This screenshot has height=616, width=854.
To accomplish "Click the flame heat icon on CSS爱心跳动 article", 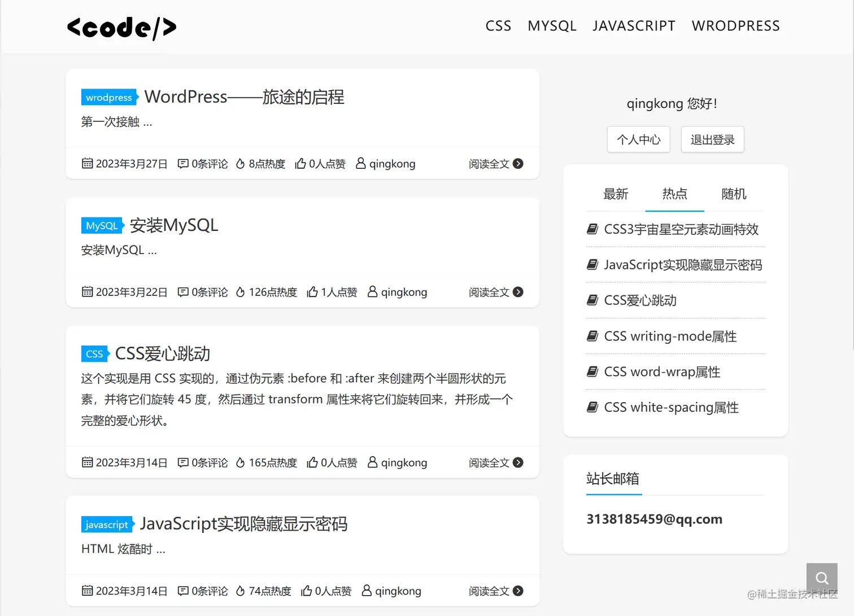I will click(239, 462).
